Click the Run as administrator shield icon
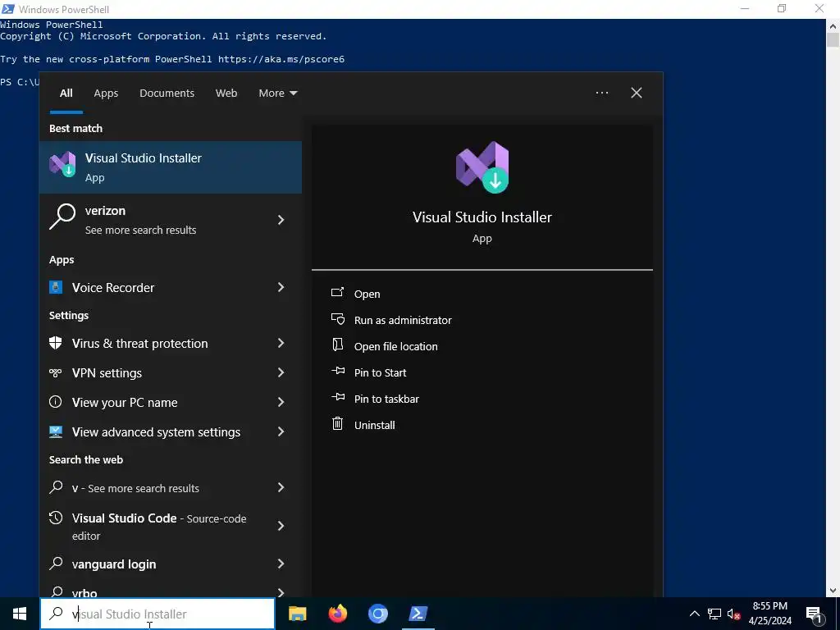The width and height of the screenshot is (840, 630). click(x=337, y=319)
